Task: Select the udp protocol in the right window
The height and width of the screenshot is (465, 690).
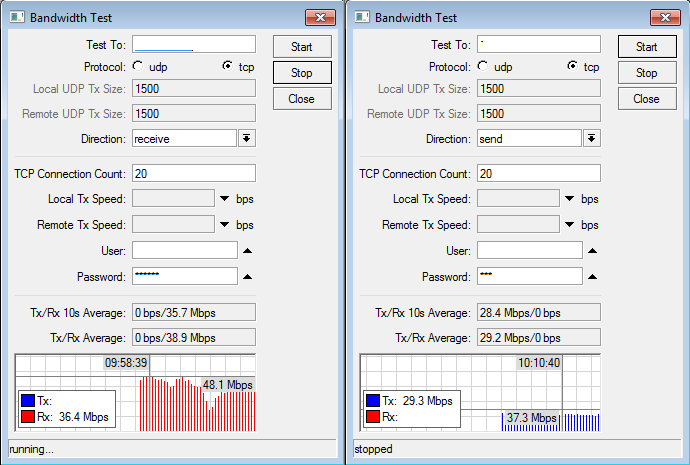Action: point(483,66)
